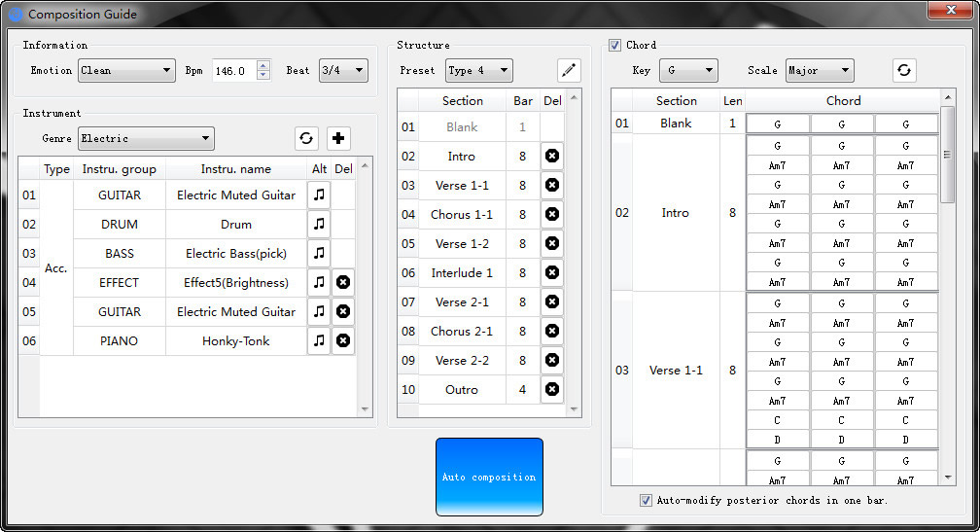980x532 pixels.
Task: Remove the Outro section
Action: coord(552,390)
